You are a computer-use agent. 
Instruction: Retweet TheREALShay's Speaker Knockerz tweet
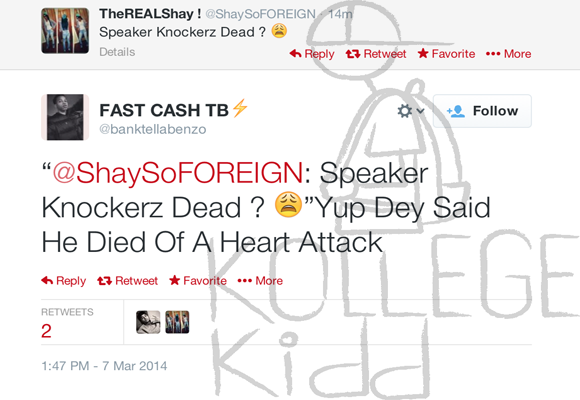coord(376,54)
